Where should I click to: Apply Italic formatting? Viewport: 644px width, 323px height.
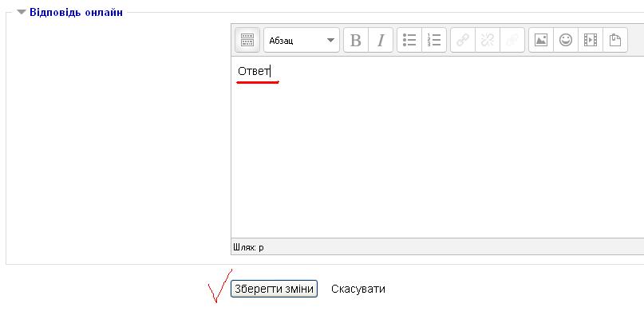pos(381,40)
